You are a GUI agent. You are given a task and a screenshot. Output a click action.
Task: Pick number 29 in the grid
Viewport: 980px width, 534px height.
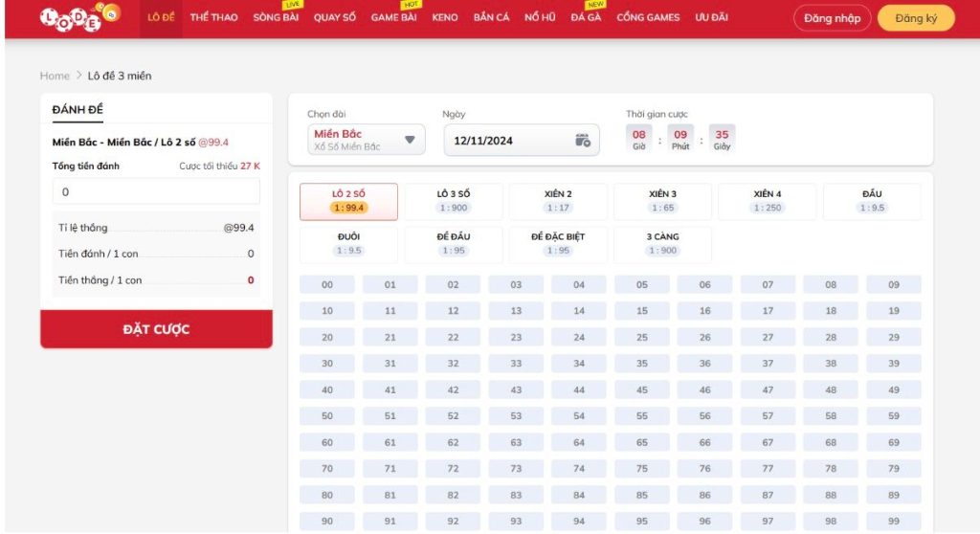(x=894, y=337)
